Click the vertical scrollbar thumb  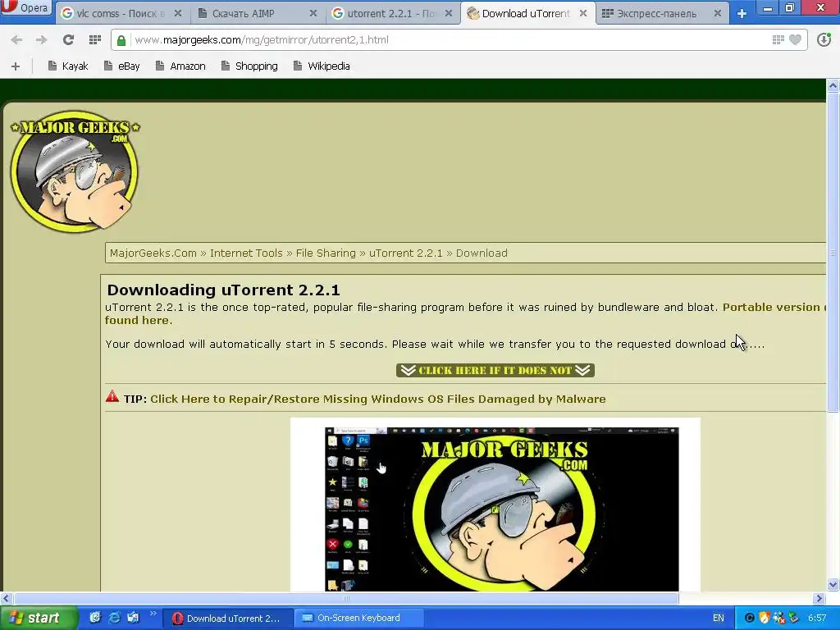tap(833, 252)
